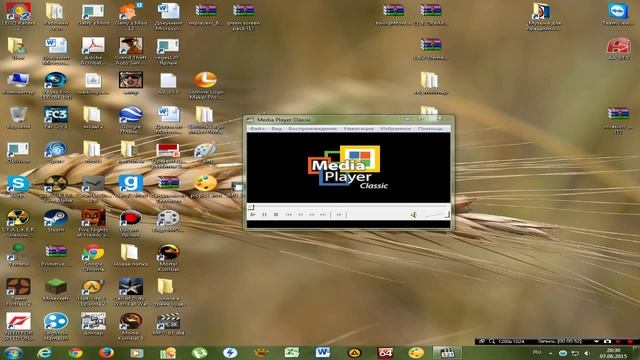Open the AIDA64 taskbar icon
640x360 pixels.
tap(385, 353)
